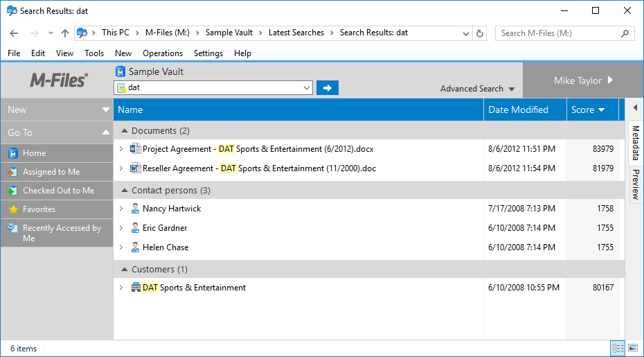This screenshot has width=644, height=357.
Task: Click Word icon of Reseller Agreement document
Action: 135,168
